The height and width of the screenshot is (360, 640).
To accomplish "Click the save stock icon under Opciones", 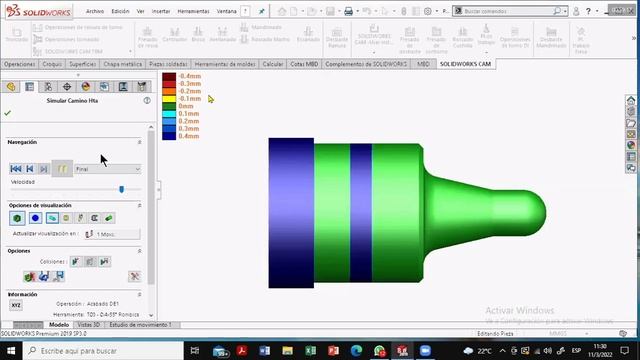I will click(59, 277).
